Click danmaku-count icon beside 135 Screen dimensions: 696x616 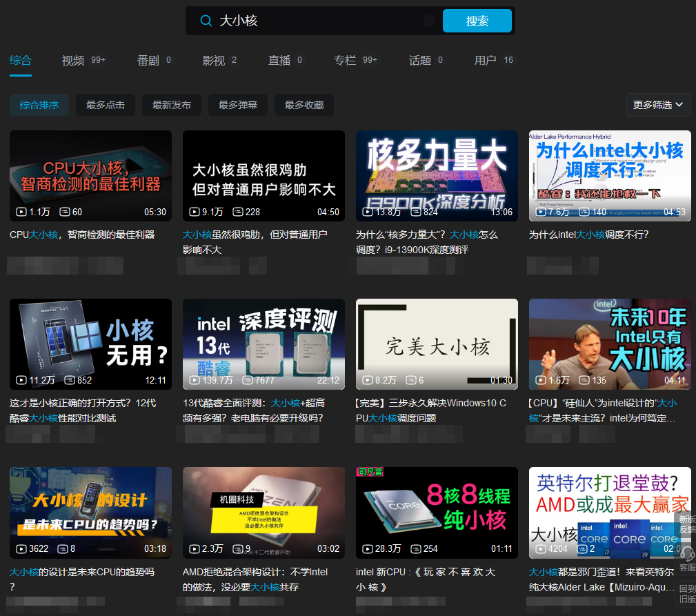click(x=584, y=380)
